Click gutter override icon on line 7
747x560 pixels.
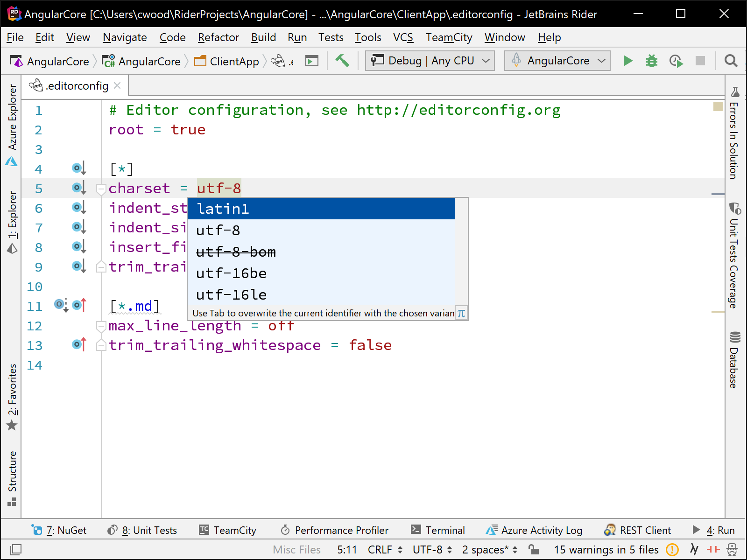point(79,227)
